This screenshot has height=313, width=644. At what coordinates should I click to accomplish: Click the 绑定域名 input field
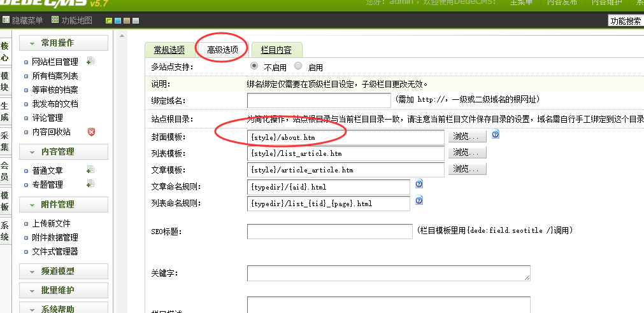tap(319, 101)
